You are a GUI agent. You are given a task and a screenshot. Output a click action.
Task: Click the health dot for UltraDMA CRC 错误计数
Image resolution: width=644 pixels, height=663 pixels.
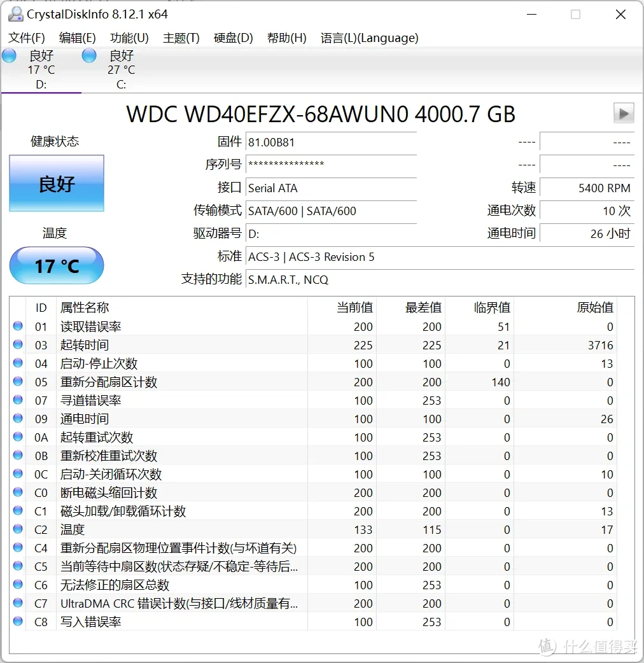17,603
